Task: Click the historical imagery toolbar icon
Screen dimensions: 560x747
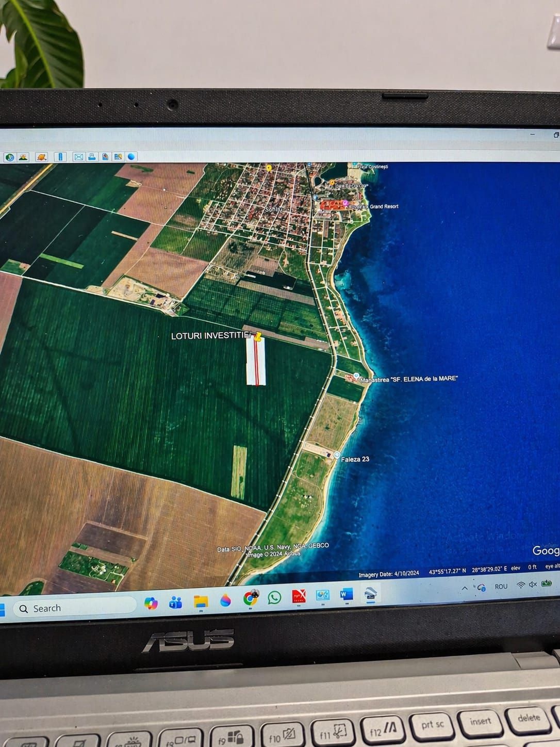Action: click(x=9, y=157)
